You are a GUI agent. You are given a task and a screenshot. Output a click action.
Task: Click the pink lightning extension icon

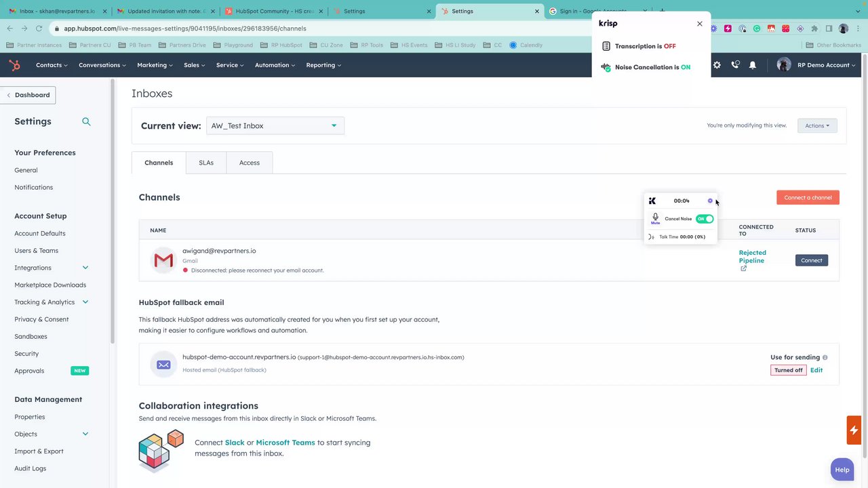[x=728, y=28]
